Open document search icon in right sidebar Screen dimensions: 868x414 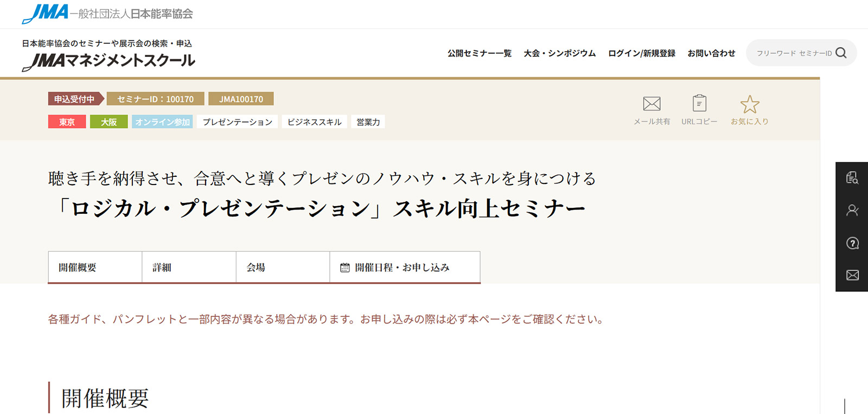point(852,178)
